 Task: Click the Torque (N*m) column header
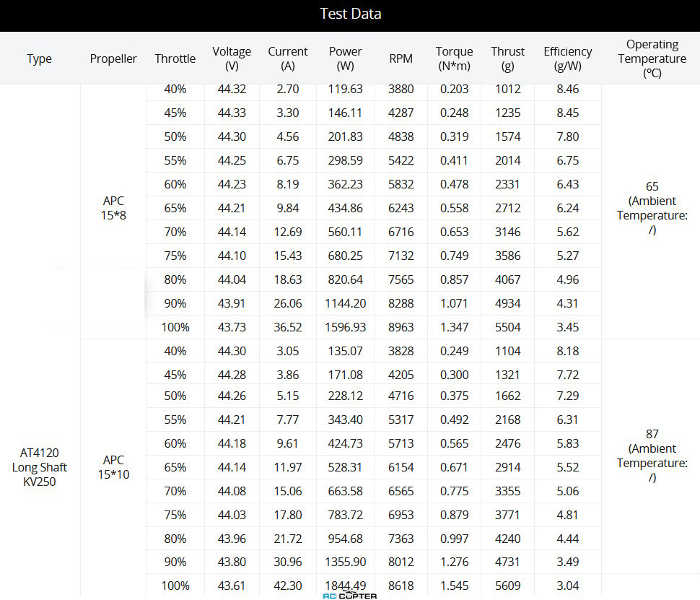click(x=454, y=58)
